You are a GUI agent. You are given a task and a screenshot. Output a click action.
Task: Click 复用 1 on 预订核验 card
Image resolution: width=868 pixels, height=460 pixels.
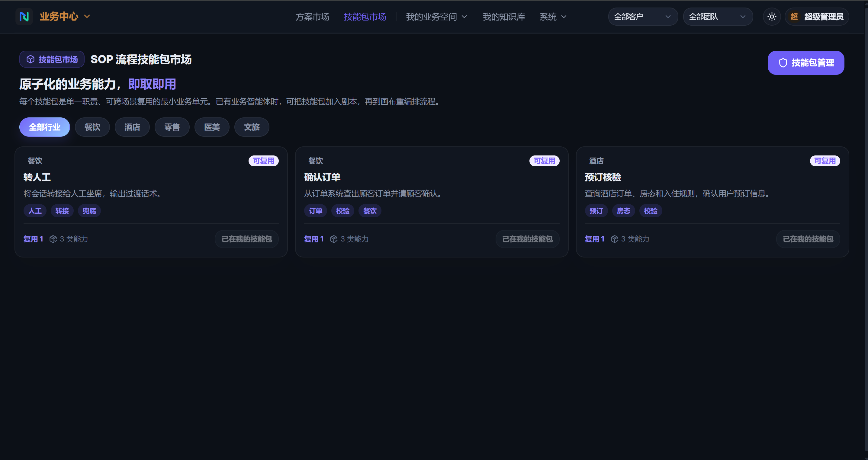tap(595, 239)
